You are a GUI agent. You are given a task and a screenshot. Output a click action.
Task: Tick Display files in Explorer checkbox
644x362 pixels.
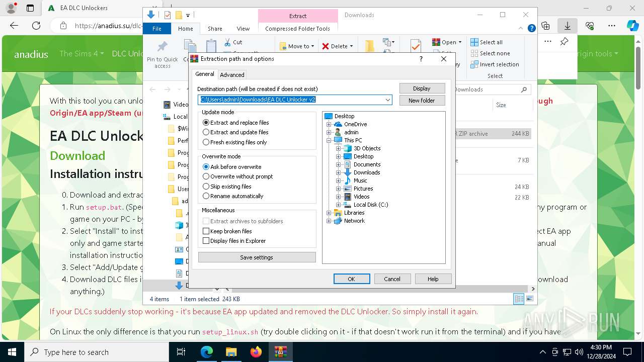234,241
